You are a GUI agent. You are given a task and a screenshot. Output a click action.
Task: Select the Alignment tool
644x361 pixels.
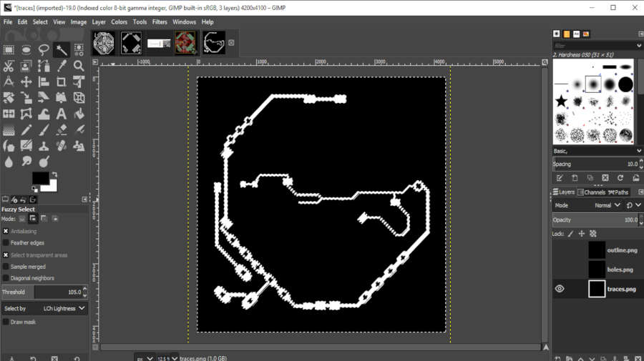[44, 81]
